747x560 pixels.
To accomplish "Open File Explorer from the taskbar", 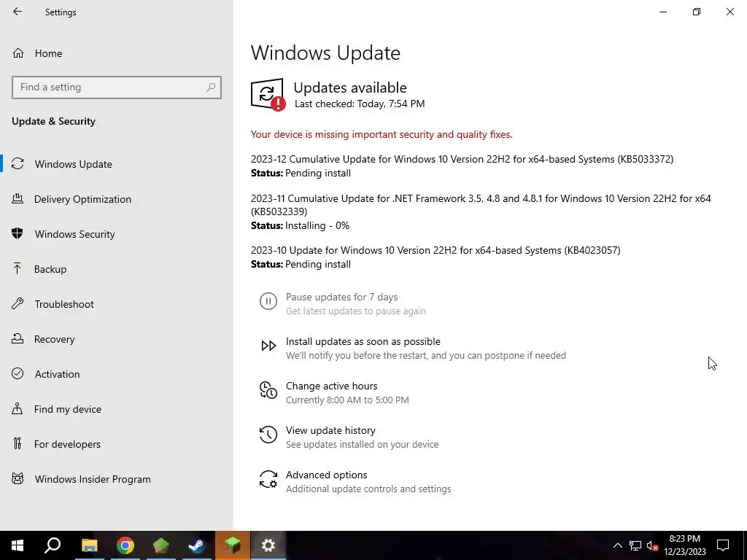I will click(x=89, y=545).
